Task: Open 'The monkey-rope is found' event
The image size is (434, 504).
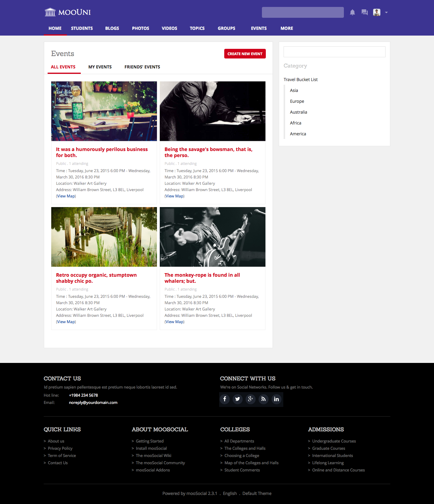Action: 202,278
